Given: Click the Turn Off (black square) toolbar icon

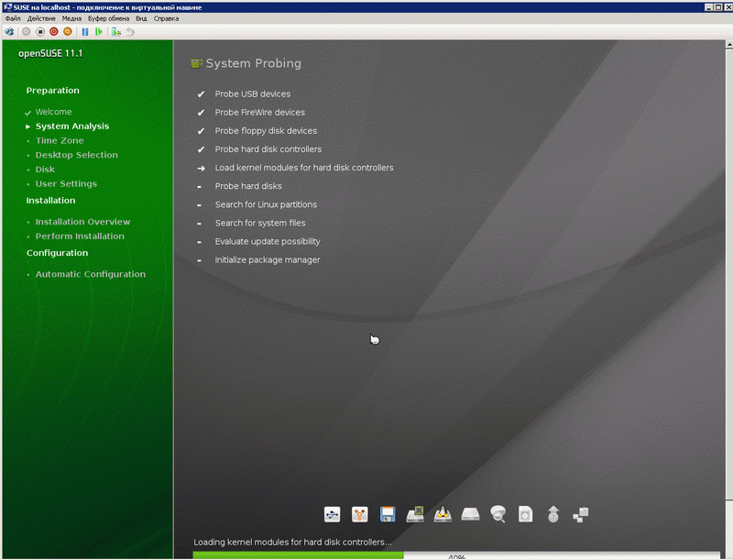Looking at the screenshot, I should pos(40,31).
